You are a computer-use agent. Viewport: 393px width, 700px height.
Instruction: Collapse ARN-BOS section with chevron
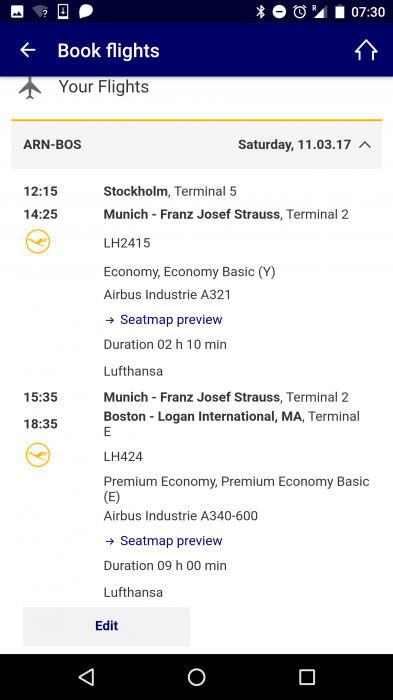(365, 145)
